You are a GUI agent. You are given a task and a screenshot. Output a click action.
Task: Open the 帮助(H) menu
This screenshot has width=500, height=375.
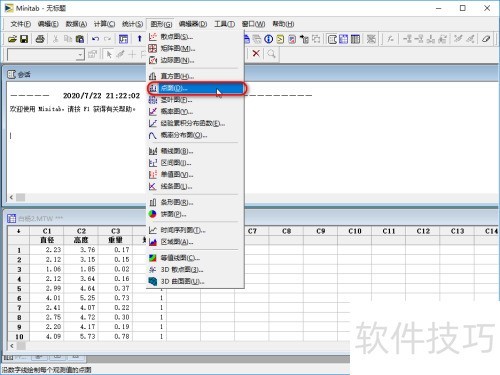pyautogui.click(x=283, y=24)
